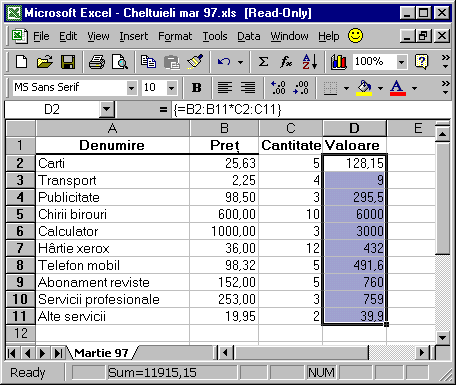Click the Paste clipboard icon
Screen dimensions: 456x385
pyautogui.click(x=172, y=62)
